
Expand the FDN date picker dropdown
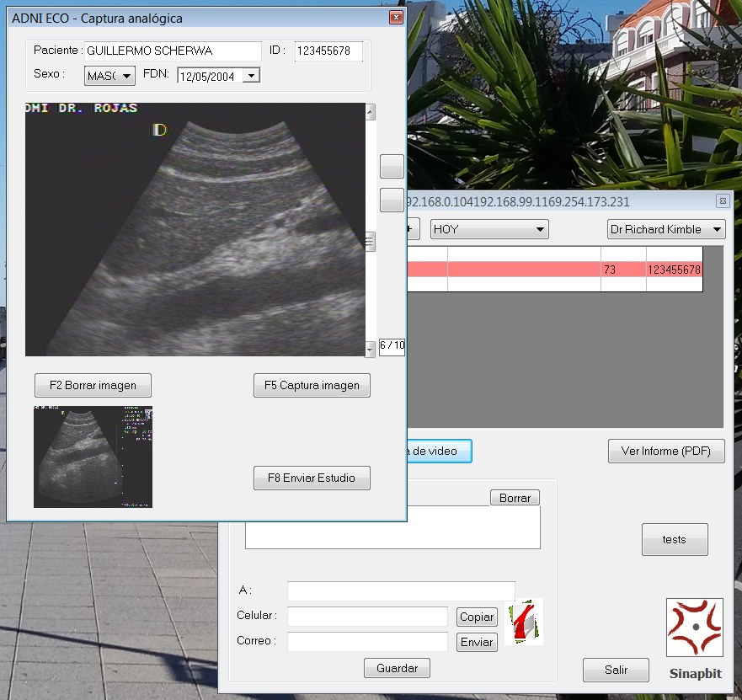[x=251, y=76]
